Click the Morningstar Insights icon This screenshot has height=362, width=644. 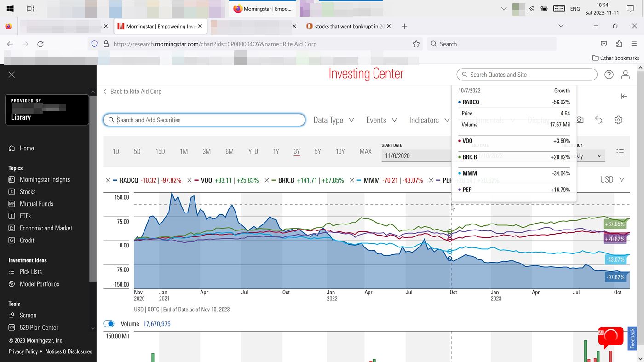click(12, 179)
